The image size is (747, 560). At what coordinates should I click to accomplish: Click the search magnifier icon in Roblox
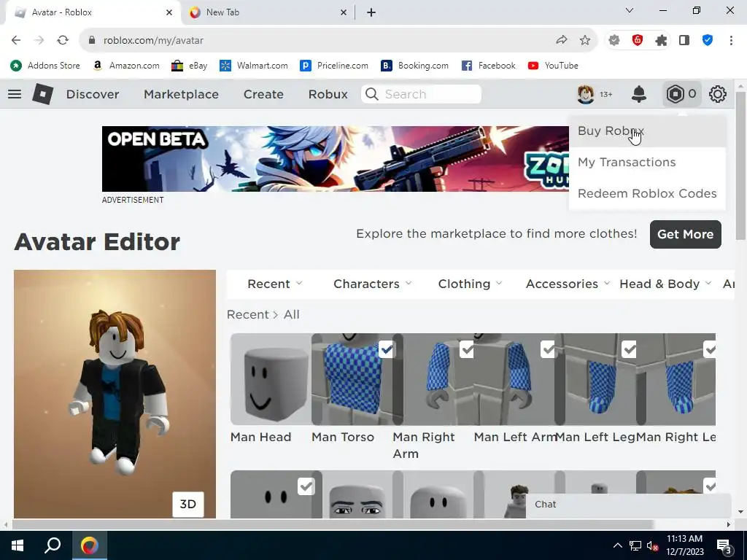tap(371, 94)
